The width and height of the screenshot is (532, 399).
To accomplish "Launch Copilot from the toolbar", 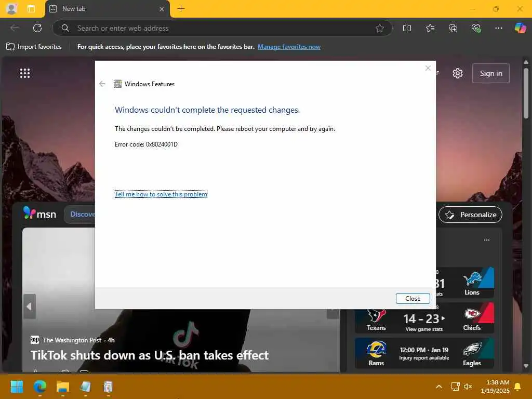I will [x=520, y=28].
